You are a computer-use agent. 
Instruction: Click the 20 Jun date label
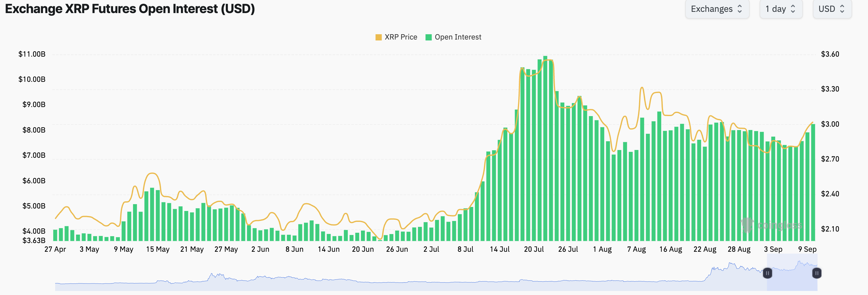(x=363, y=250)
